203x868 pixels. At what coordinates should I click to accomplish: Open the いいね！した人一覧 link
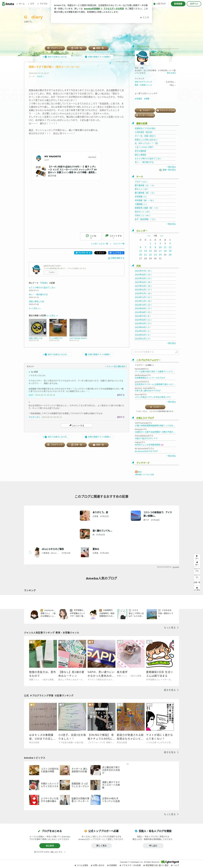click(x=99, y=244)
